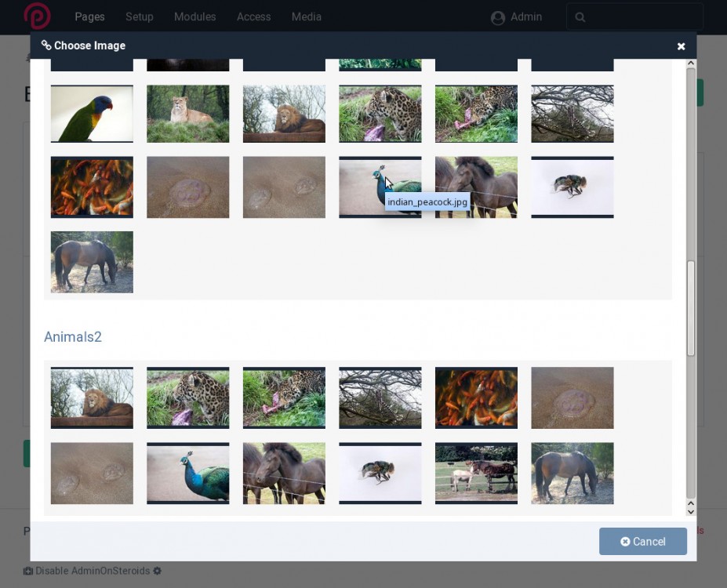
Task: Select the lioness lying on grass thumbnail
Action: pyautogui.click(x=188, y=114)
